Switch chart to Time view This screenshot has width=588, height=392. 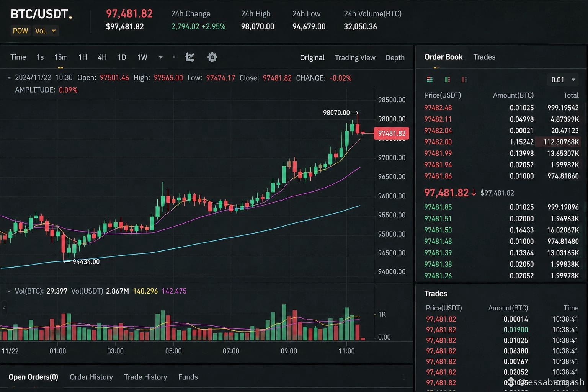(18, 57)
